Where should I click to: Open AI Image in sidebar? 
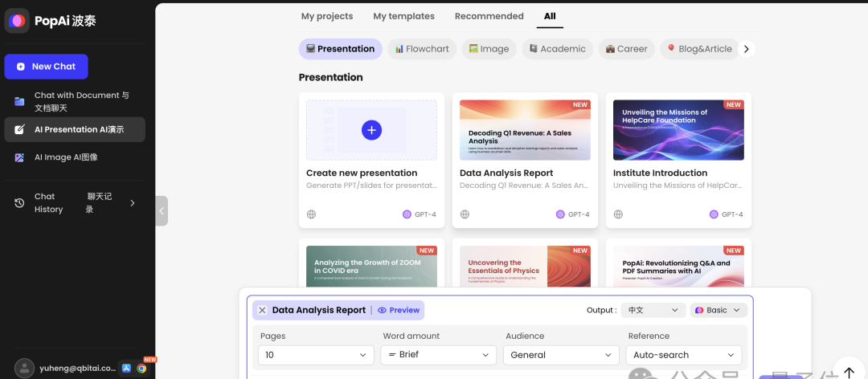[75, 157]
